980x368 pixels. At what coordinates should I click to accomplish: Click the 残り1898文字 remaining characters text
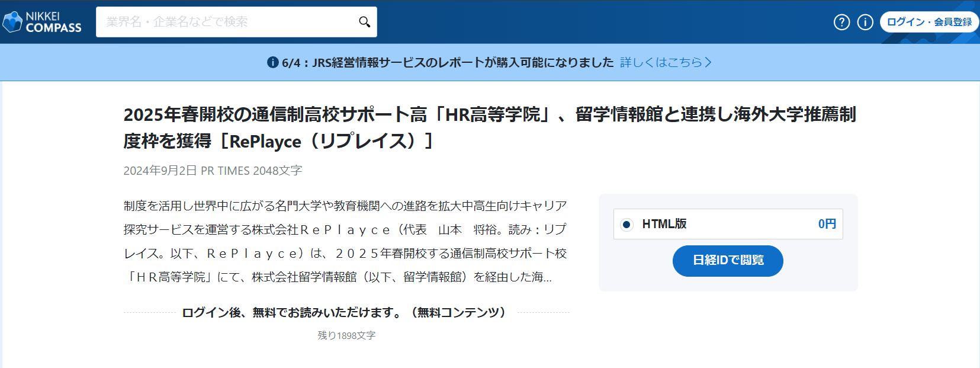[346, 335]
